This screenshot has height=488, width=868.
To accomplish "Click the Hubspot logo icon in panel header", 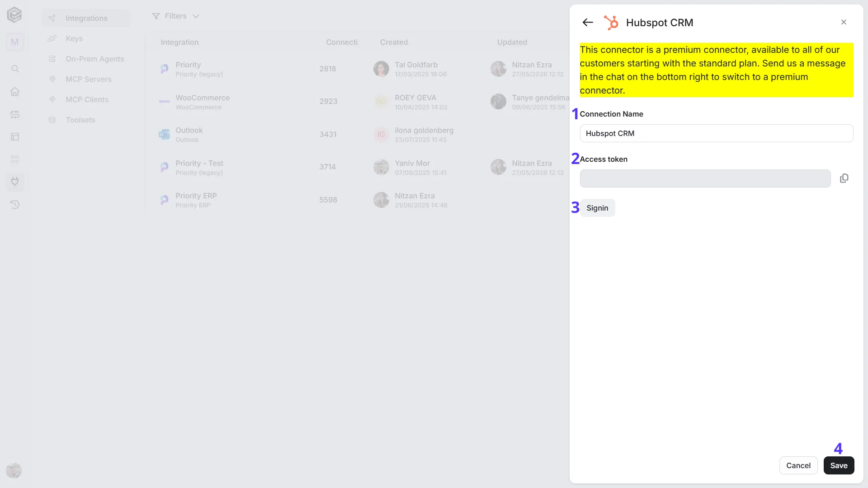I will point(611,23).
